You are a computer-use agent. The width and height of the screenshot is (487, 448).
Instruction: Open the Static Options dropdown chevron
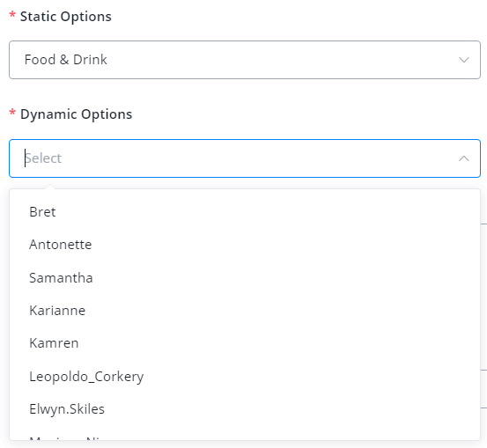pyautogui.click(x=464, y=60)
